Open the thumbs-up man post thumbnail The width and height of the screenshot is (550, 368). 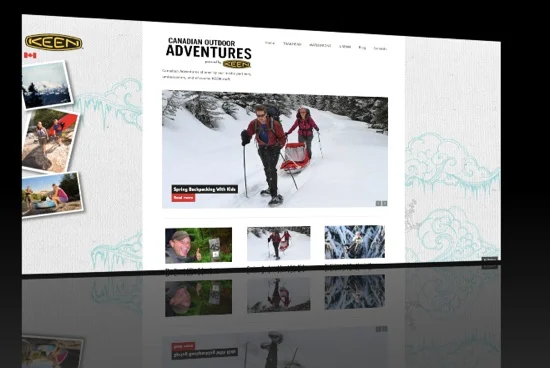pyautogui.click(x=199, y=245)
